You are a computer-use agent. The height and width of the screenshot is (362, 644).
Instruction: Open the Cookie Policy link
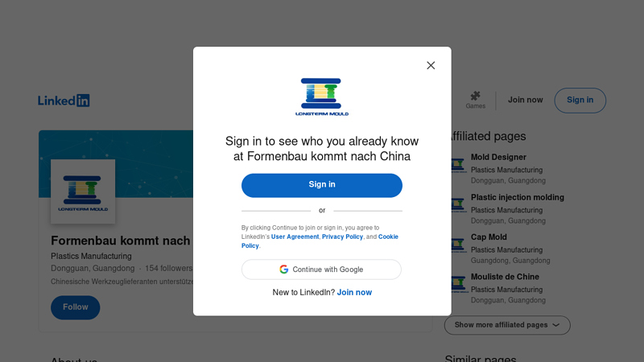320,241
